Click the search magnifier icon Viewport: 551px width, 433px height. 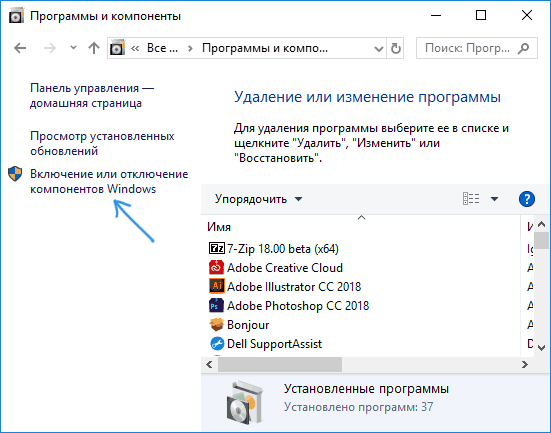click(524, 48)
